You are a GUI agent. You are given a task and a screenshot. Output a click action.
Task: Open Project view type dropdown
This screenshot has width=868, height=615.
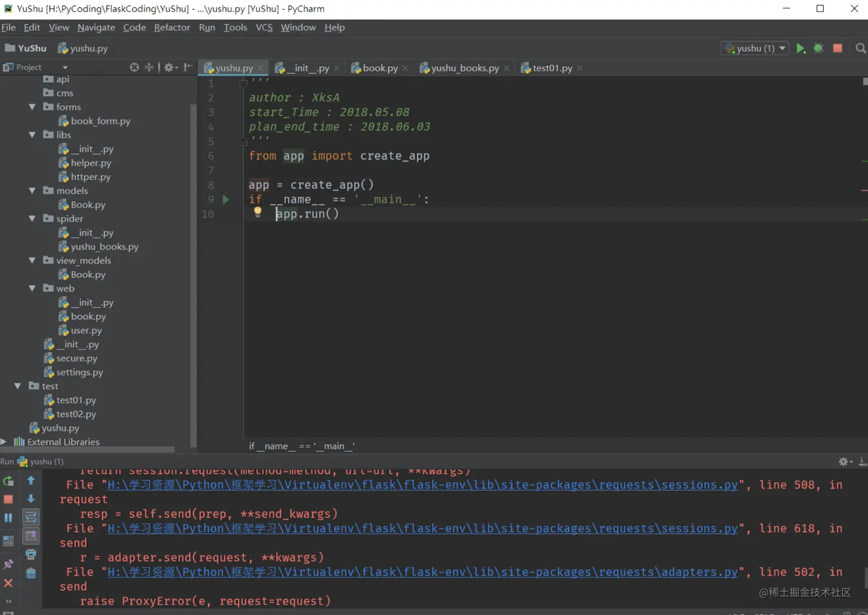[x=65, y=68]
